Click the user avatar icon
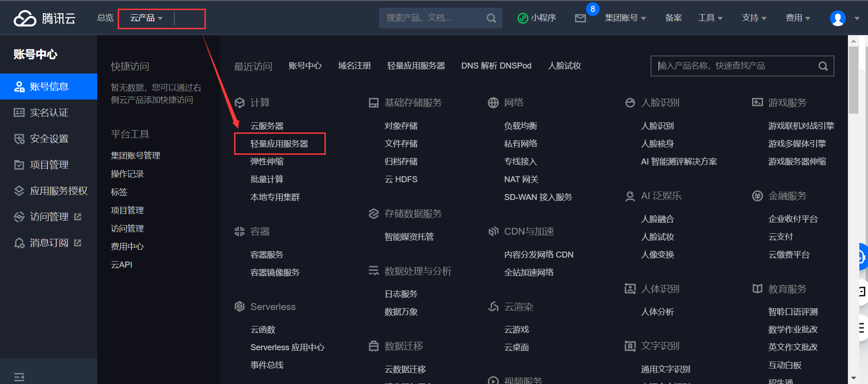Viewport: 868px width, 384px height. click(x=837, y=18)
